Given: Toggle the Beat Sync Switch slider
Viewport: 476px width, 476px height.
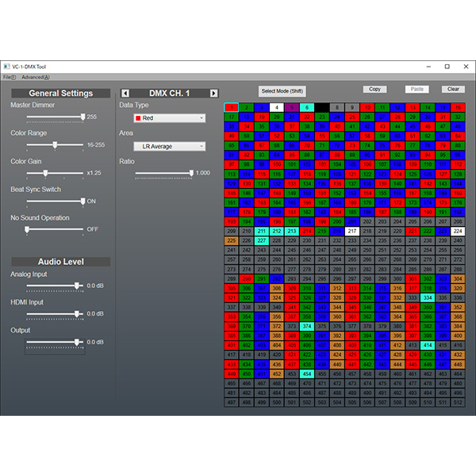Looking at the screenshot, I should point(83,202).
